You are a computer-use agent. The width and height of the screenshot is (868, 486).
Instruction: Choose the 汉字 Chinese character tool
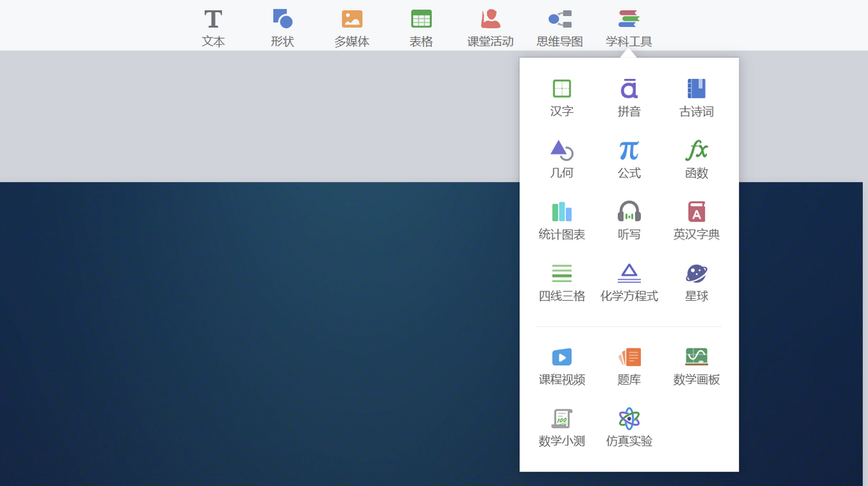(562, 98)
